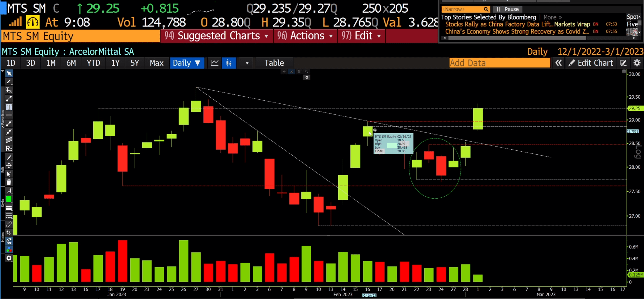Screen dimensions: 644x299
Task: Select the move annotation tool
Action: (x=9, y=165)
